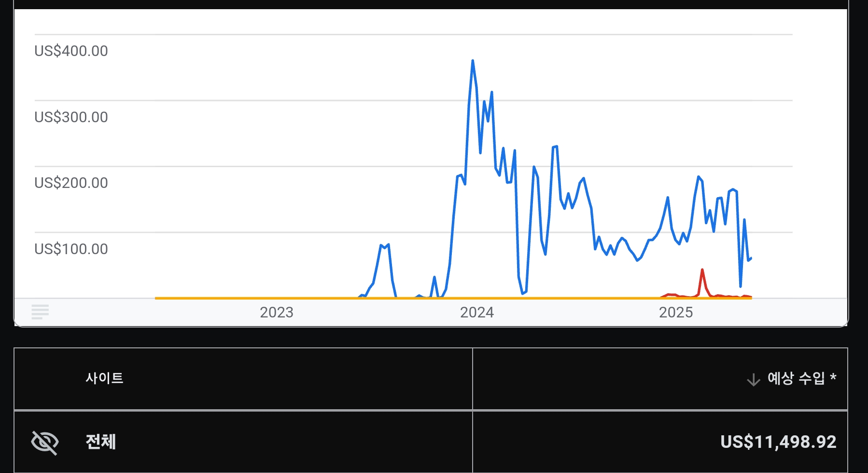Click the 2025 axis label

click(676, 312)
